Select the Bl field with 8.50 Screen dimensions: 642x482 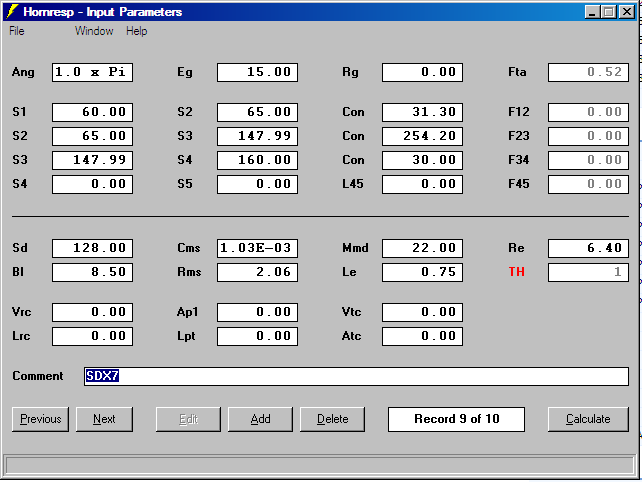[93, 272]
